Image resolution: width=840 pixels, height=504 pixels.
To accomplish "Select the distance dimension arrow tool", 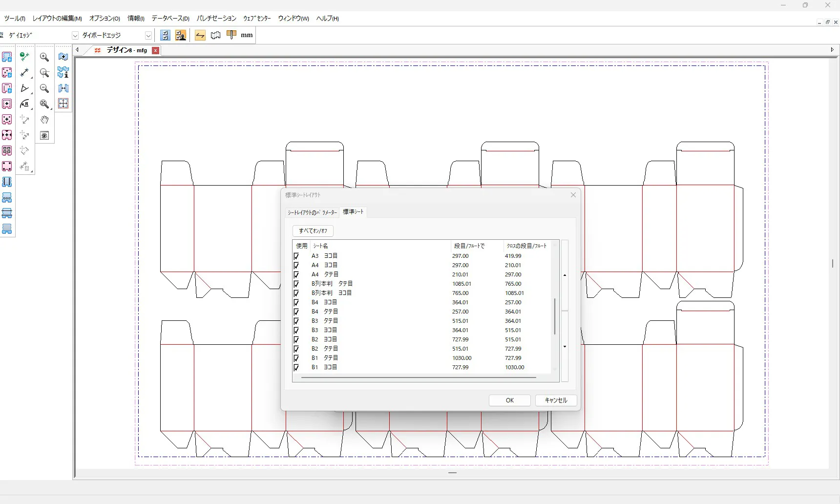I will click(x=24, y=73).
